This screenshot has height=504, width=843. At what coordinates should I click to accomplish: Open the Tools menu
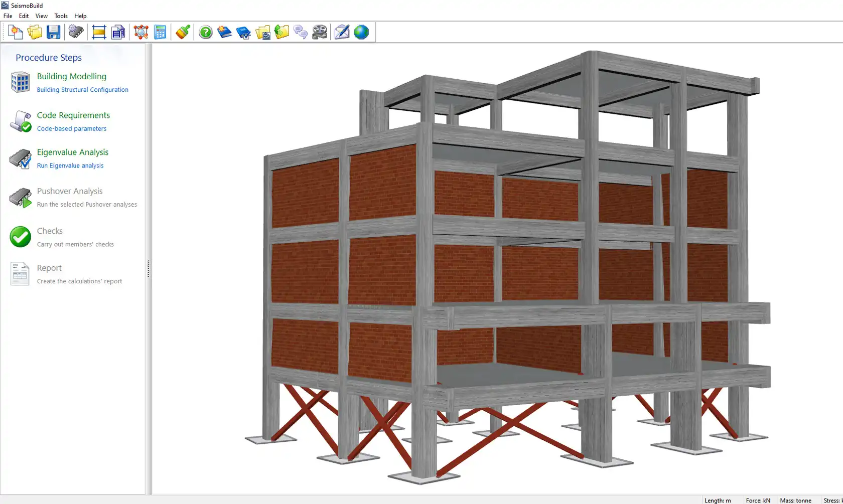click(61, 16)
